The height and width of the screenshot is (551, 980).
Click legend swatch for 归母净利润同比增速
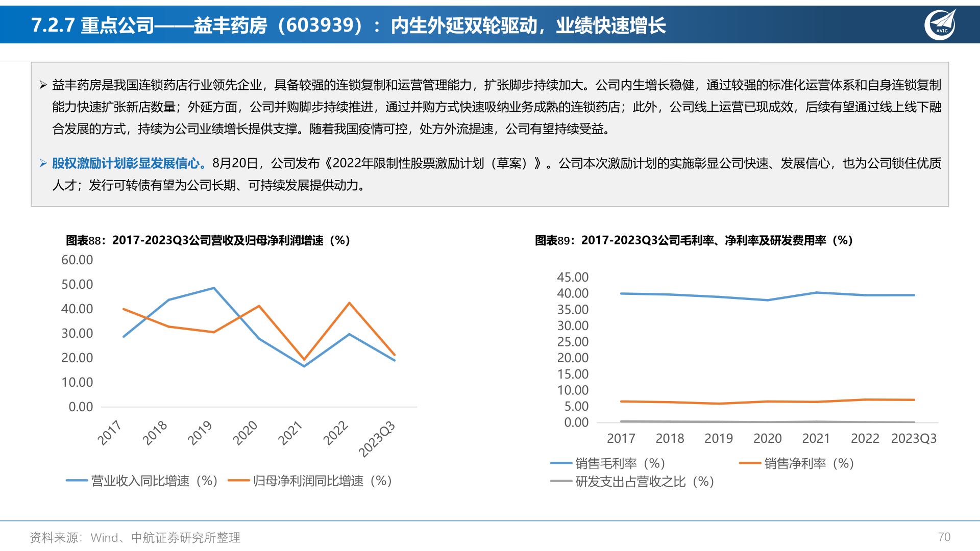(238, 481)
